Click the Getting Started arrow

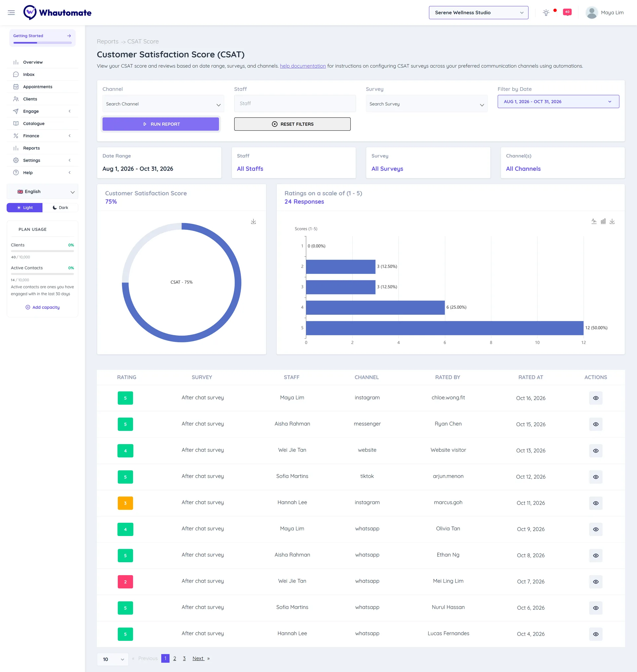(x=69, y=35)
